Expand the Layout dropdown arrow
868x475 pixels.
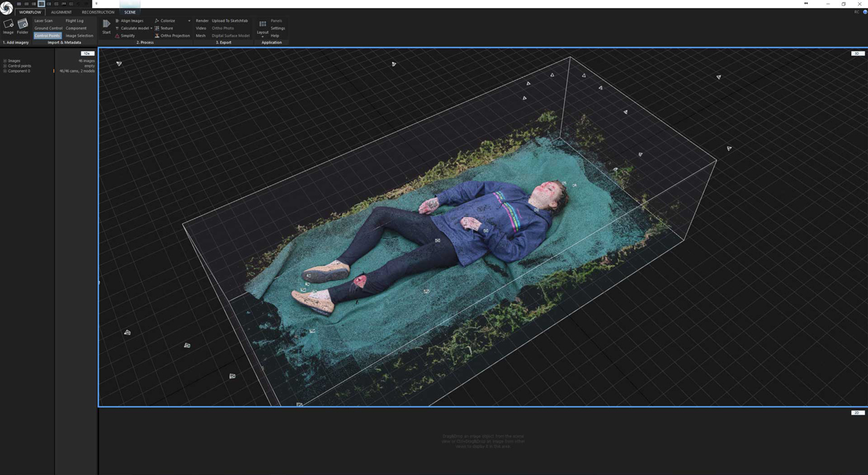point(262,37)
